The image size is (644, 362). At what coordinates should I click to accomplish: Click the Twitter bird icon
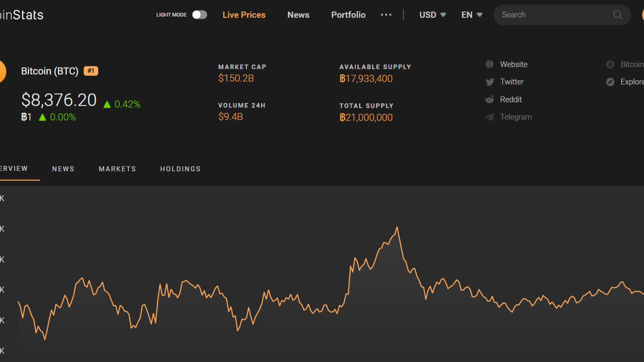point(489,82)
